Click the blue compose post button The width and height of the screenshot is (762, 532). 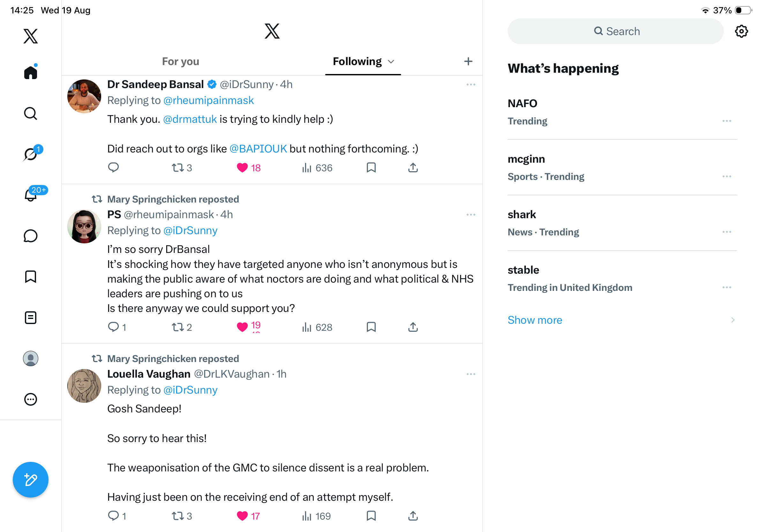click(x=31, y=480)
